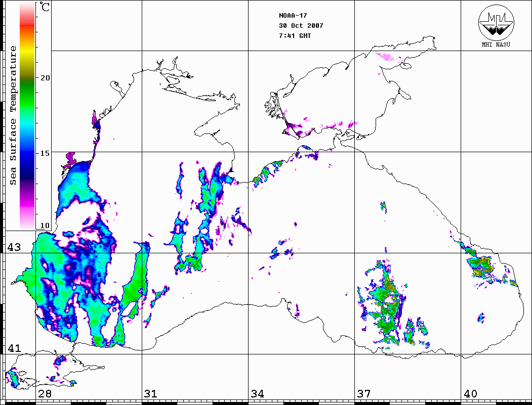Click the MHI NASU logo emblem
Screen dimensions: 532x405
(496, 22)
